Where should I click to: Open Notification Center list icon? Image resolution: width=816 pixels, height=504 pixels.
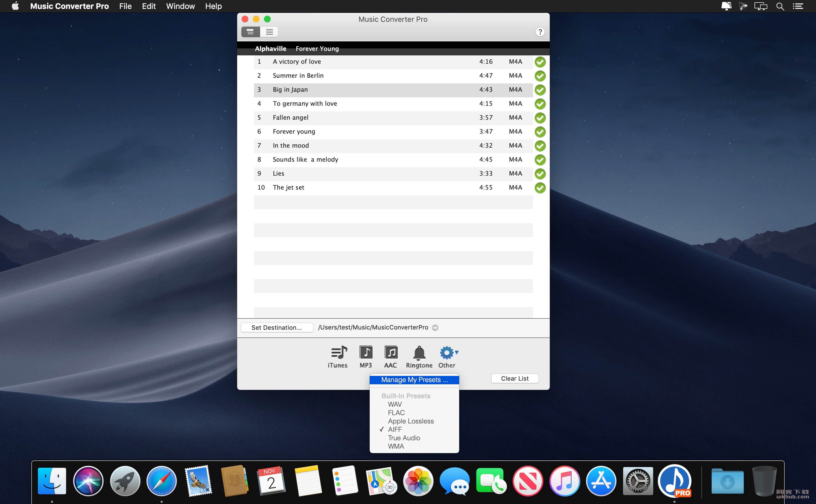coord(798,6)
